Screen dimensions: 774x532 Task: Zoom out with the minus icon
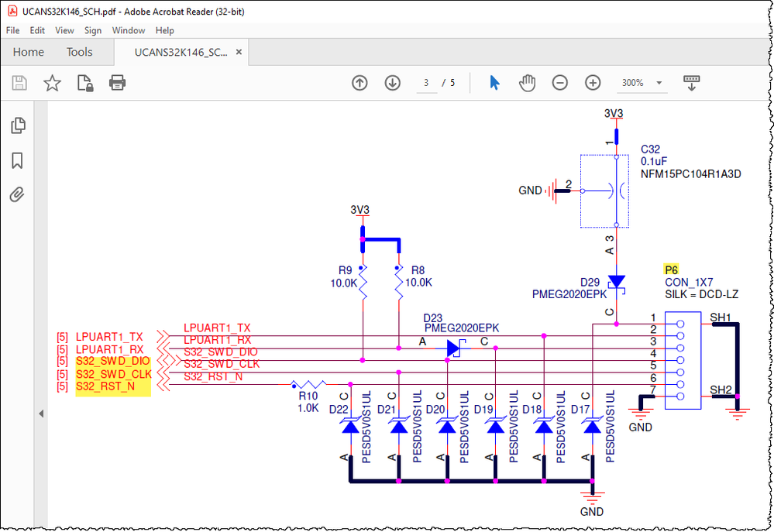point(560,83)
